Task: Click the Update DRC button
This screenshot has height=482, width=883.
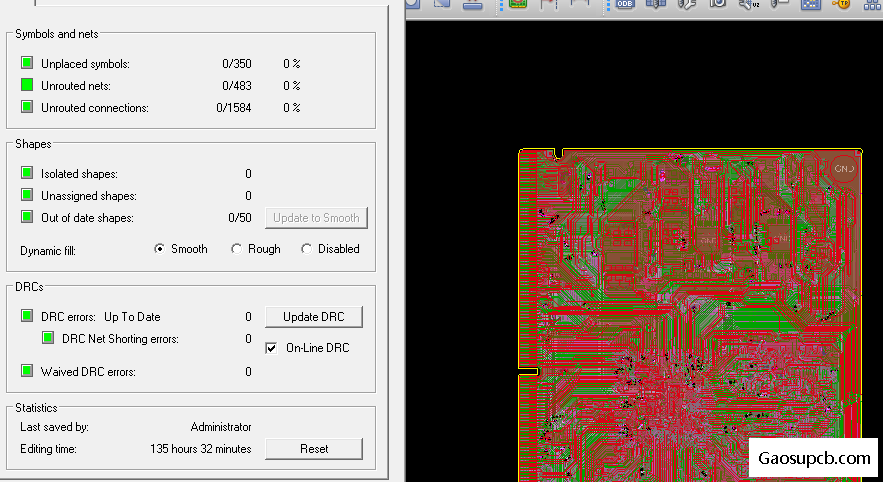Action: (x=314, y=317)
